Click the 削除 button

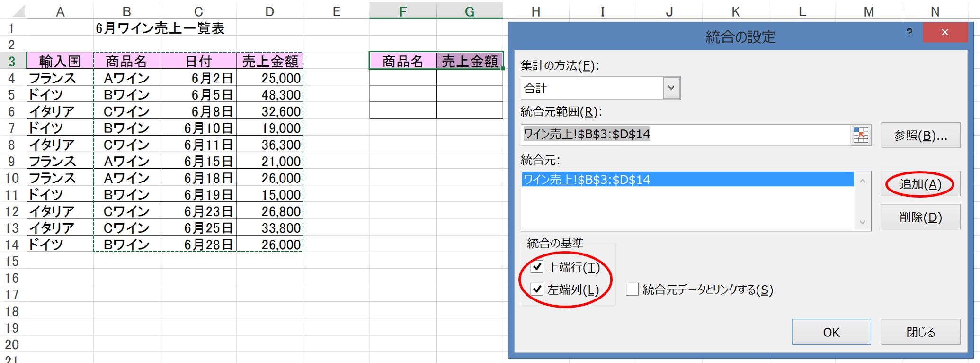coord(920,217)
